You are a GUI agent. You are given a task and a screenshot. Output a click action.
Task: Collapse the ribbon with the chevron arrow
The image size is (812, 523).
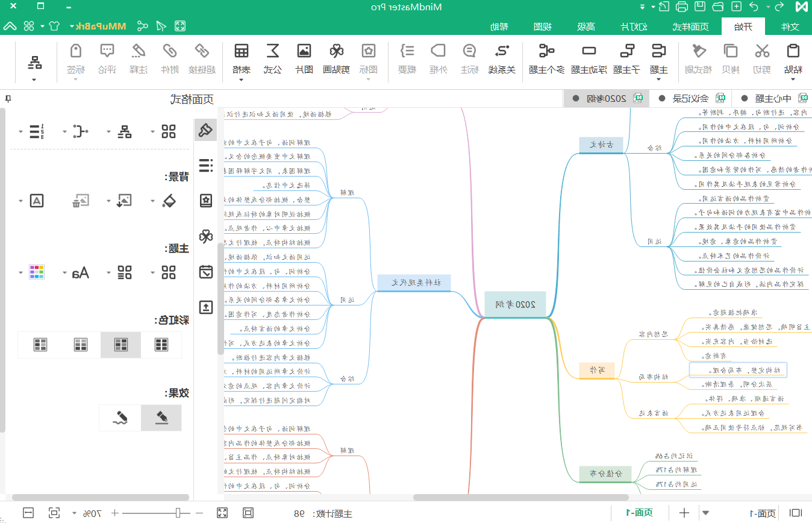click(x=10, y=26)
